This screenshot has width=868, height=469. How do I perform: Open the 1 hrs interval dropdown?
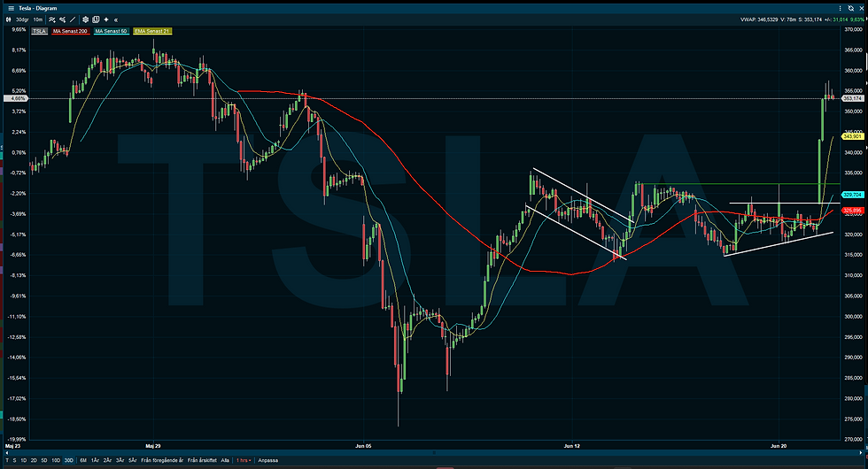(244, 460)
